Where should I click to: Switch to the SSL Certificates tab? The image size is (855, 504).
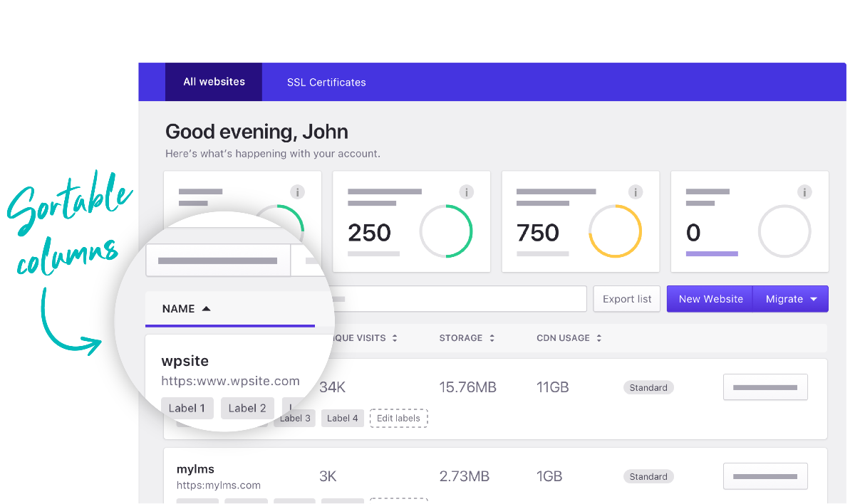[326, 83]
